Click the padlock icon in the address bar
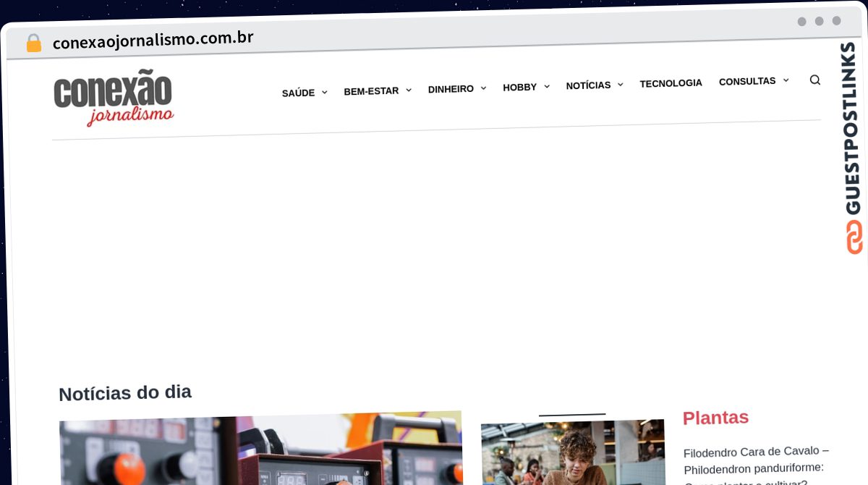This screenshot has width=868, height=485. [33, 42]
